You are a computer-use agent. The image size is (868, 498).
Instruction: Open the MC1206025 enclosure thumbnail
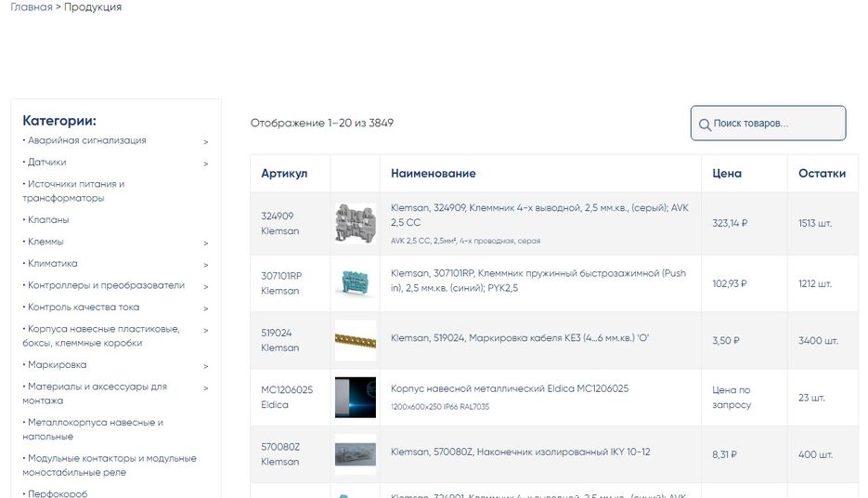click(x=356, y=397)
